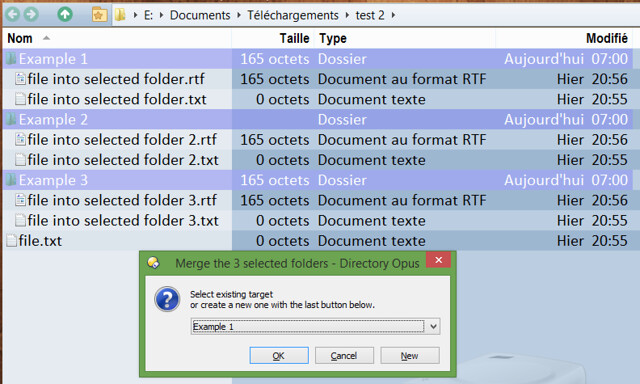
Task: Click the green Back arrow icon
Action: [x=13, y=14]
